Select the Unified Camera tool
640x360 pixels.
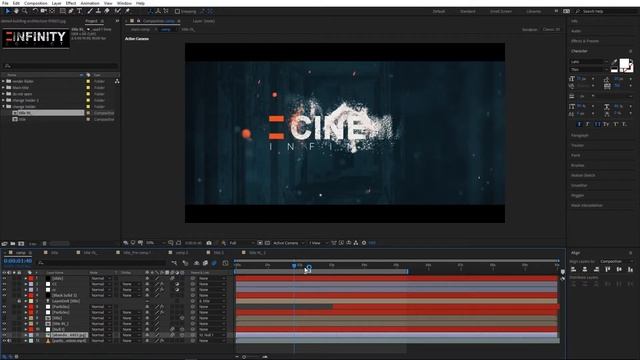coord(43,11)
